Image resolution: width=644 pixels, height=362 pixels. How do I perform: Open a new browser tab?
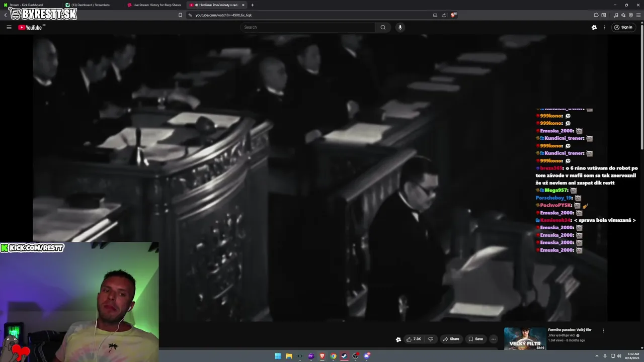click(x=253, y=5)
